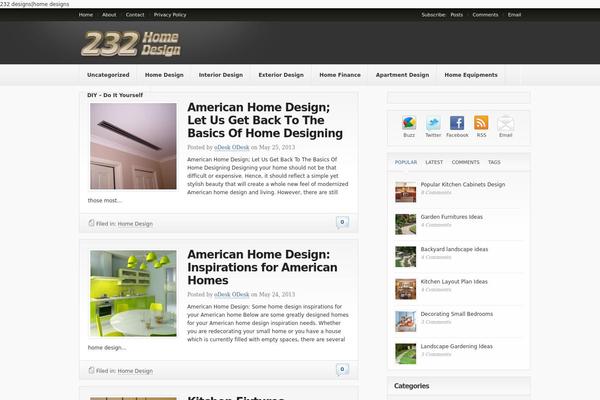Switch to the Popular tab

click(406, 162)
